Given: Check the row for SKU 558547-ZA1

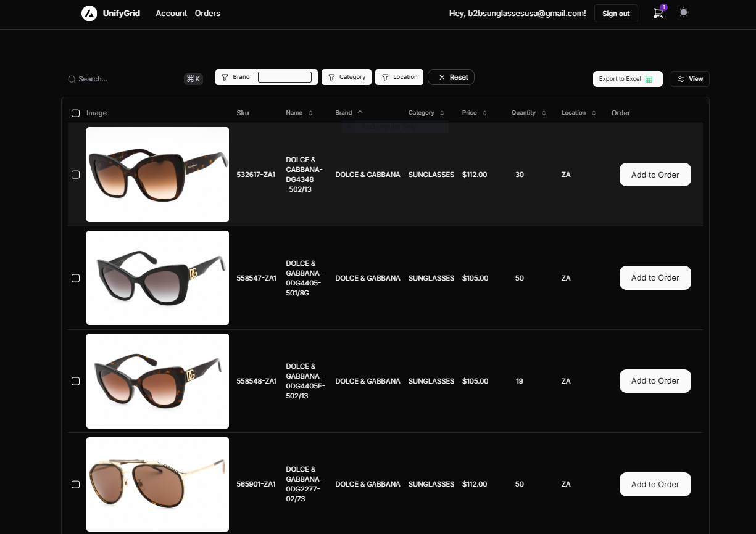Looking at the screenshot, I should (75, 278).
